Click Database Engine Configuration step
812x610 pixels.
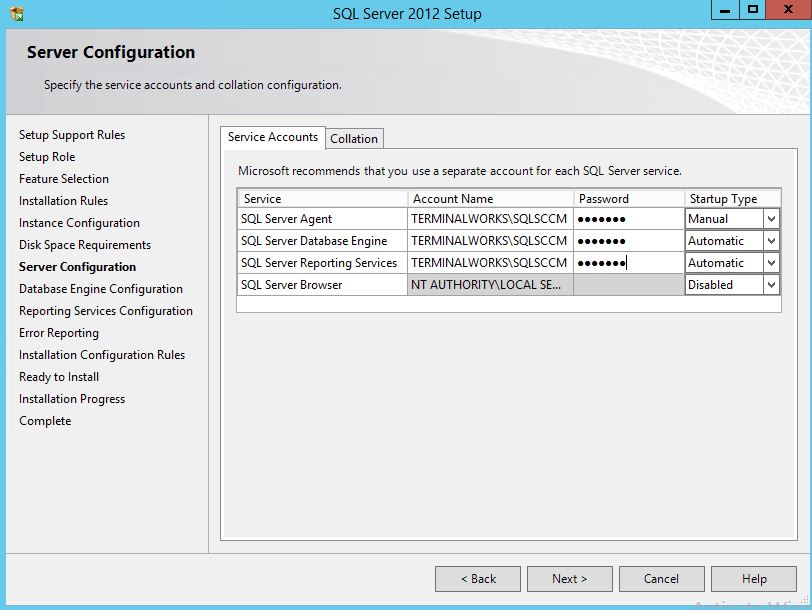point(101,289)
